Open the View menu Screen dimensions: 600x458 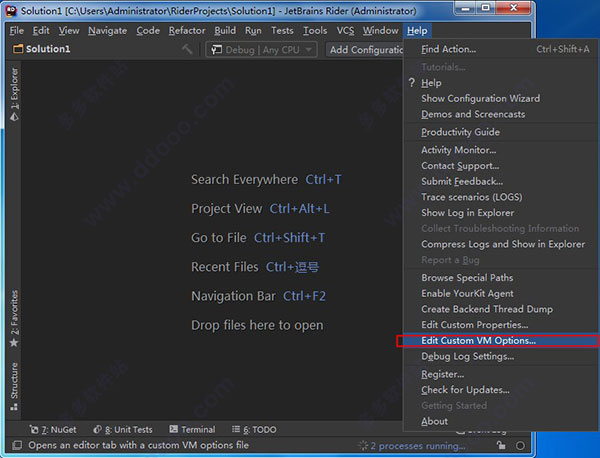click(69, 31)
